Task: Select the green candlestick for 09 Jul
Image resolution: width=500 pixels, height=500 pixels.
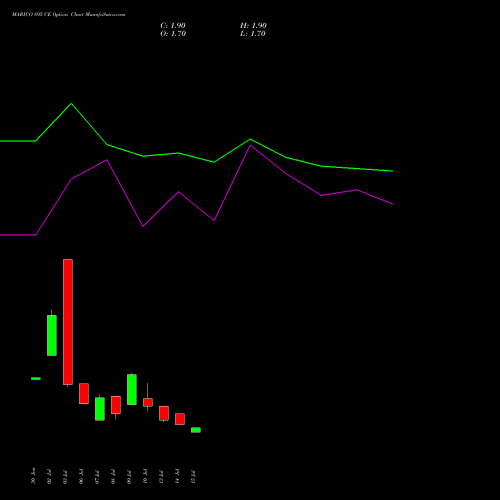Action: coord(132,389)
